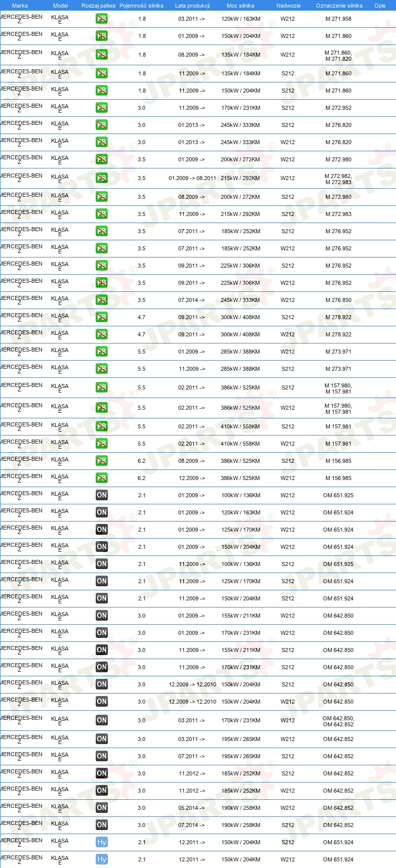Click the ON icon in the 05.2014 190kW/258KM row

pyautogui.click(x=101, y=808)
